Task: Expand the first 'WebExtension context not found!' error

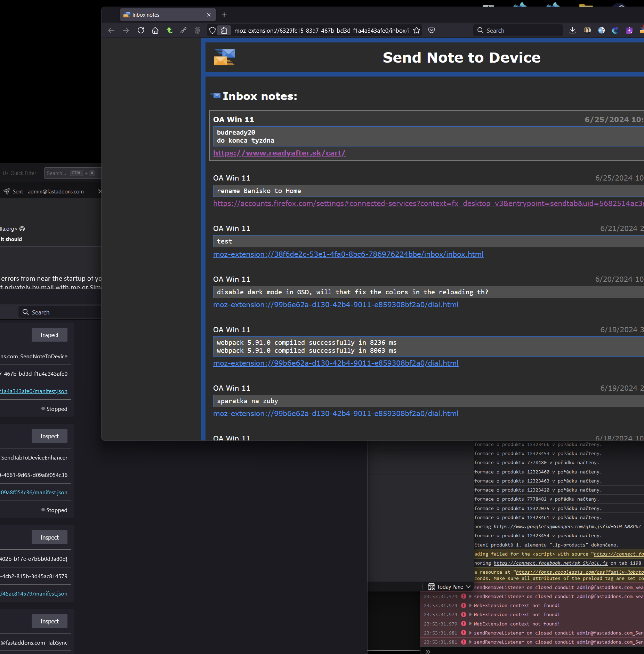Action: (x=470, y=606)
